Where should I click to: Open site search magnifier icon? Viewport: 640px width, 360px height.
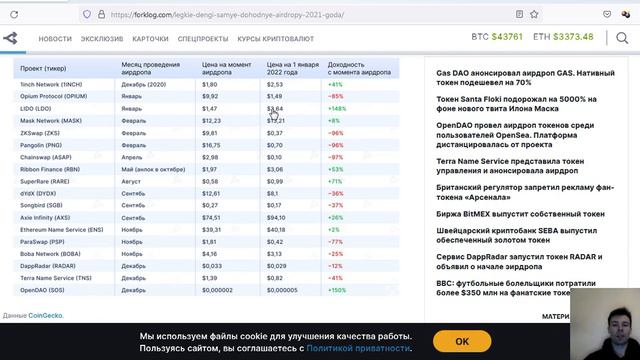pyautogui.click(x=622, y=38)
